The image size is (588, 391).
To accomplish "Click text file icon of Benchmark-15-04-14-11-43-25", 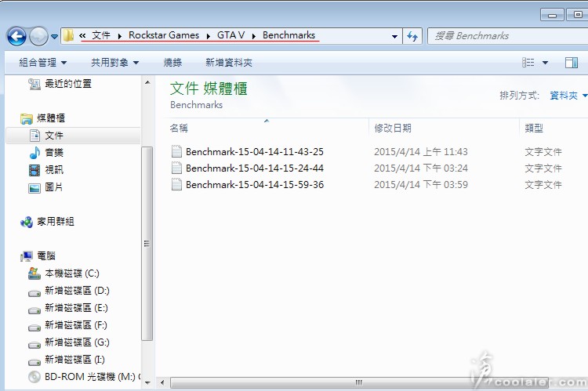I will click(176, 151).
